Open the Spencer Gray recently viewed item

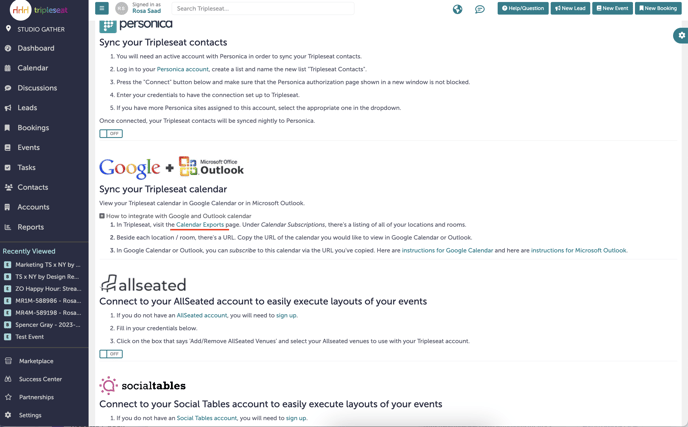coord(47,325)
